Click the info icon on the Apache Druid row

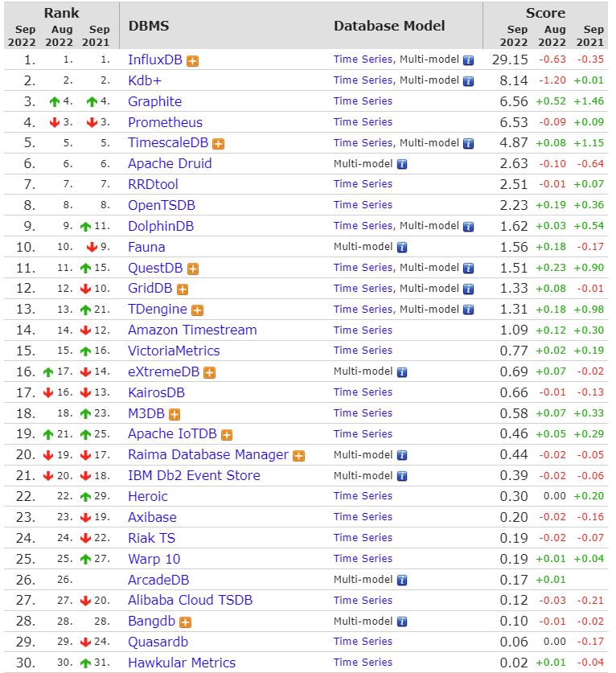tap(402, 164)
